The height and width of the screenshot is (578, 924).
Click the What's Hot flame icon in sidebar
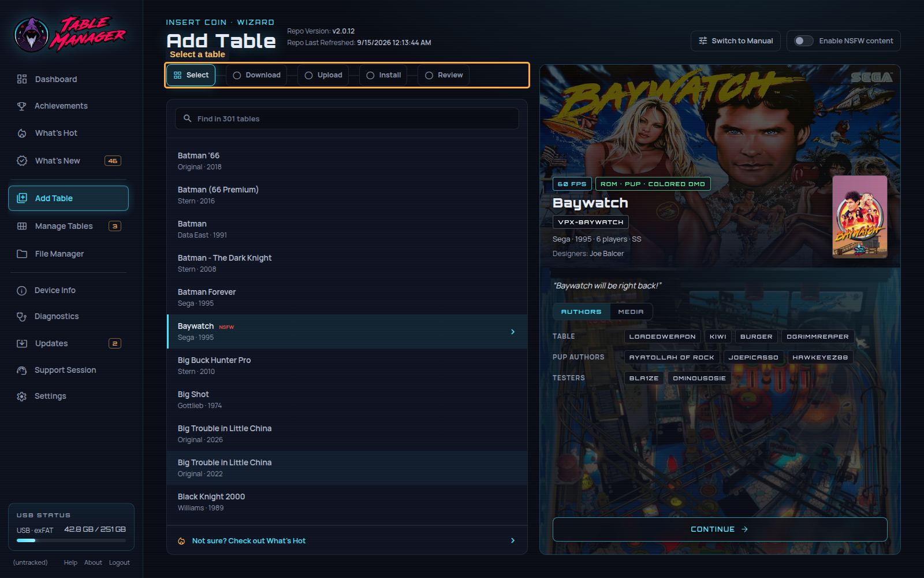pyautogui.click(x=22, y=133)
